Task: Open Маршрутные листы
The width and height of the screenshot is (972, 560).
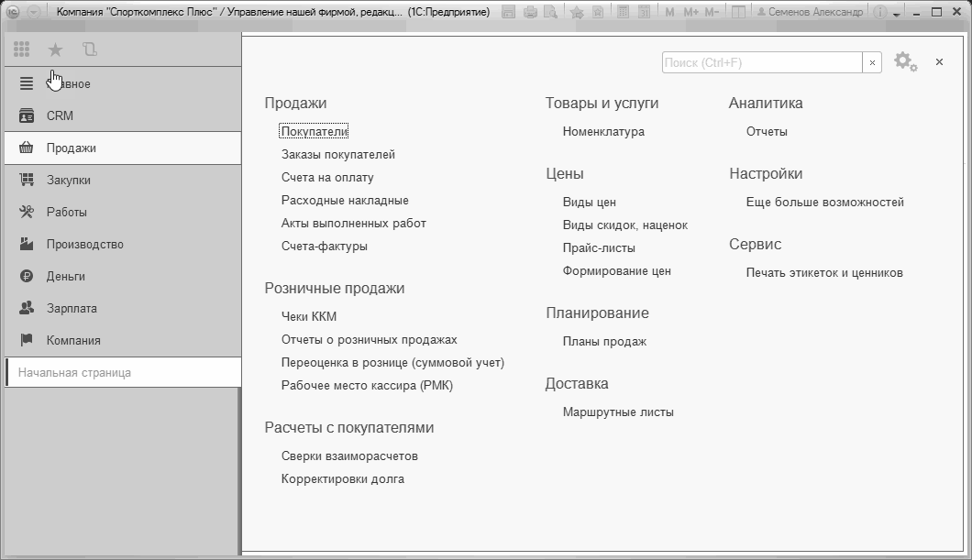Action: (618, 412)
